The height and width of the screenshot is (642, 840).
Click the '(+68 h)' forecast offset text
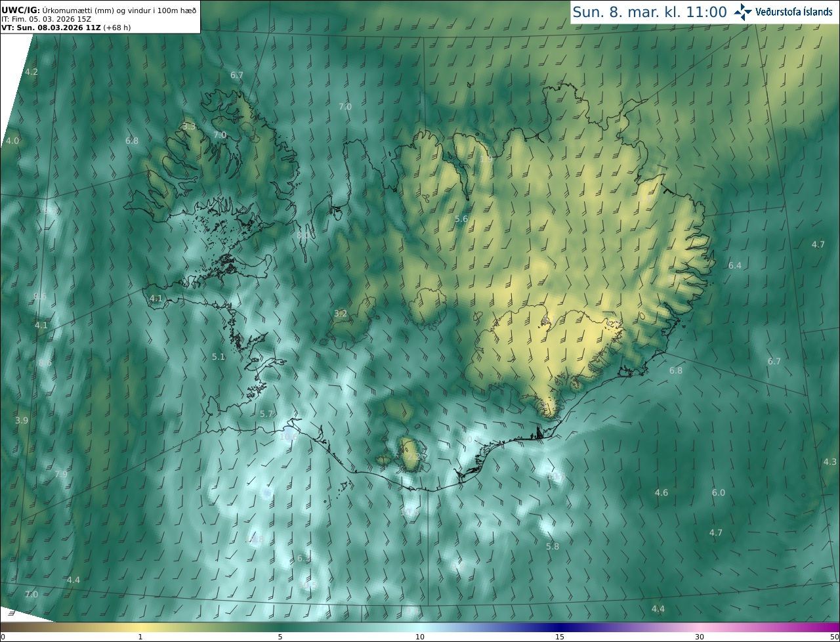[x=117, y=28]
